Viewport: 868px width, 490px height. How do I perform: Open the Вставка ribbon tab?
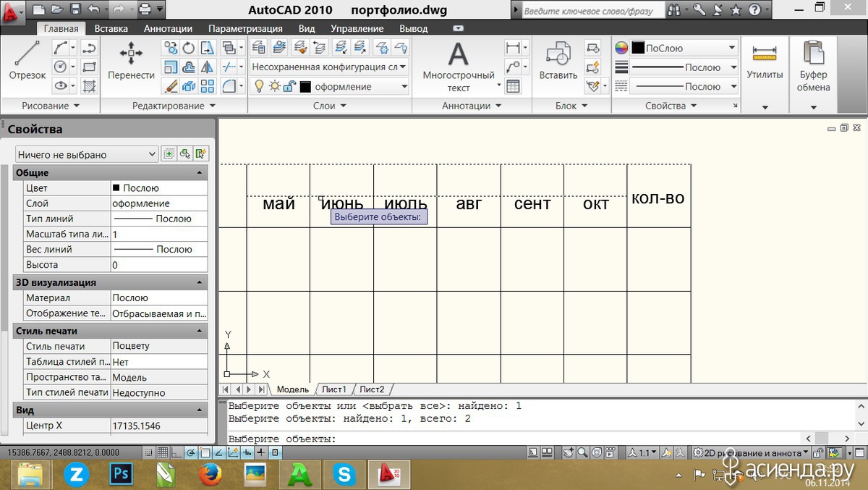(111, 28)
